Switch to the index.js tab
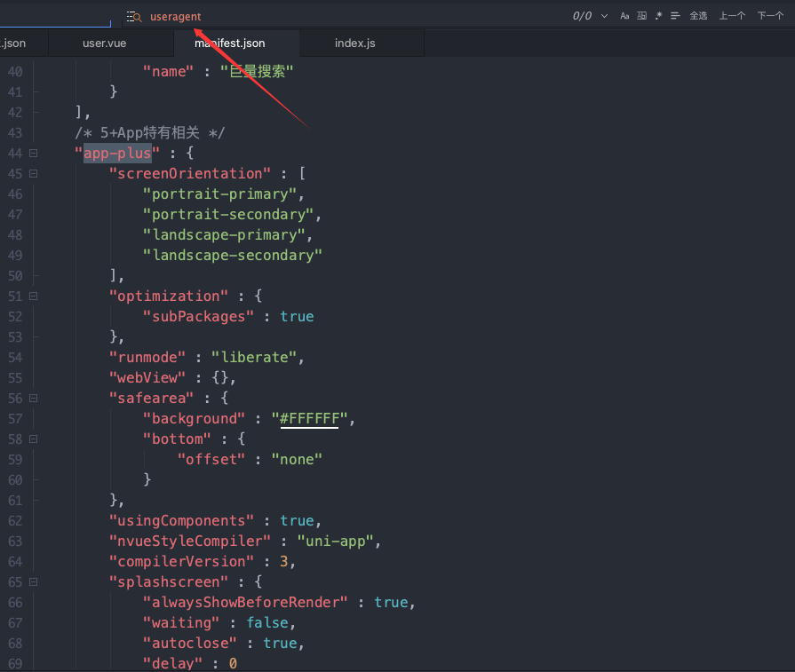This screenshot has width=795, height=672. (354, 43)
